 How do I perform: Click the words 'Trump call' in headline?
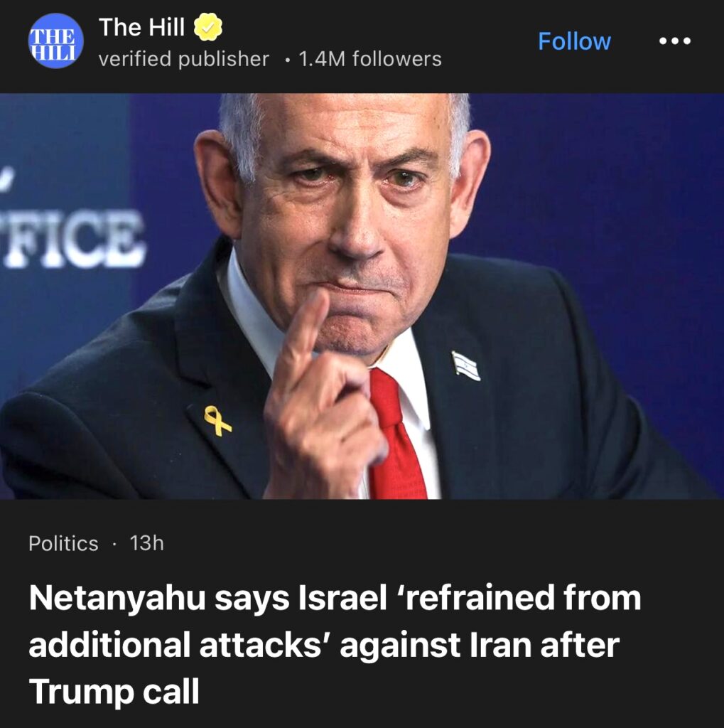click(114, 692)
